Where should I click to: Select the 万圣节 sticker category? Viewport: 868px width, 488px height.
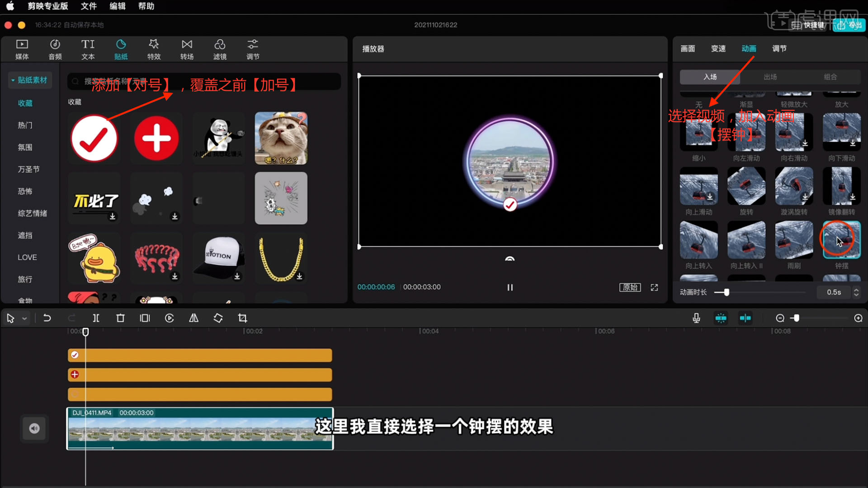28,169
